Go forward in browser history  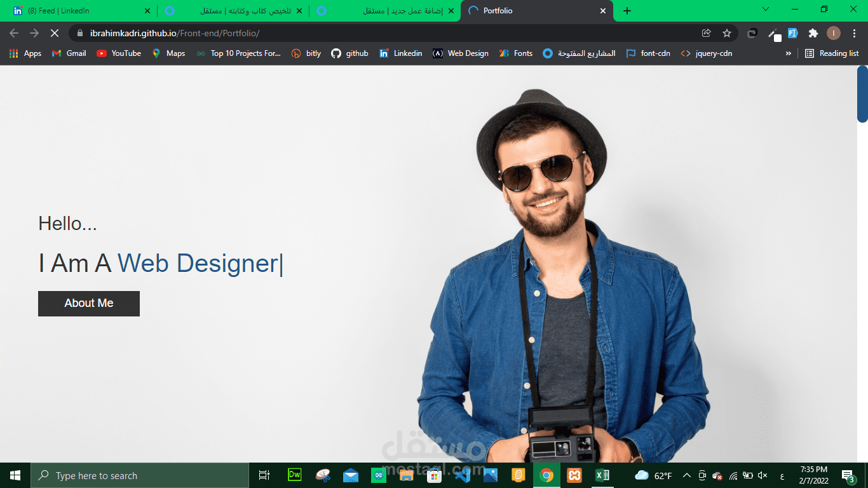(34, 33)
